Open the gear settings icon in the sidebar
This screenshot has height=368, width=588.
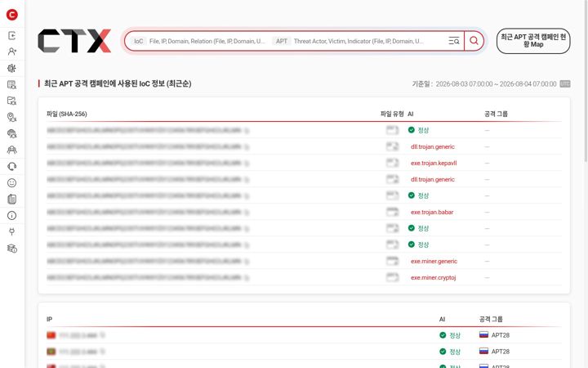[x=12, y=68]
